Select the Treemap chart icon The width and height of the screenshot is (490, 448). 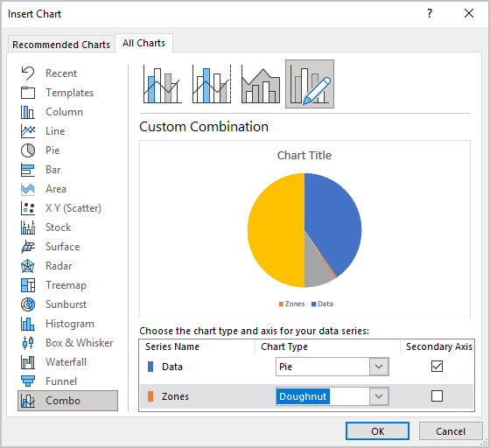[28, 285]
